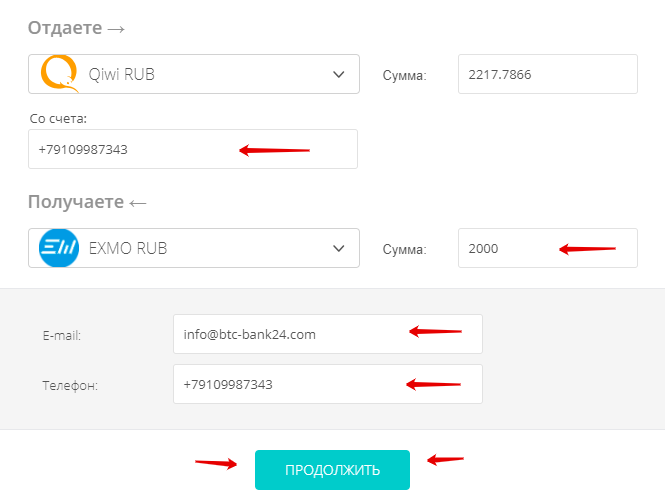
Task: Open the EXMO RUB currency selector
Action: 194,248
